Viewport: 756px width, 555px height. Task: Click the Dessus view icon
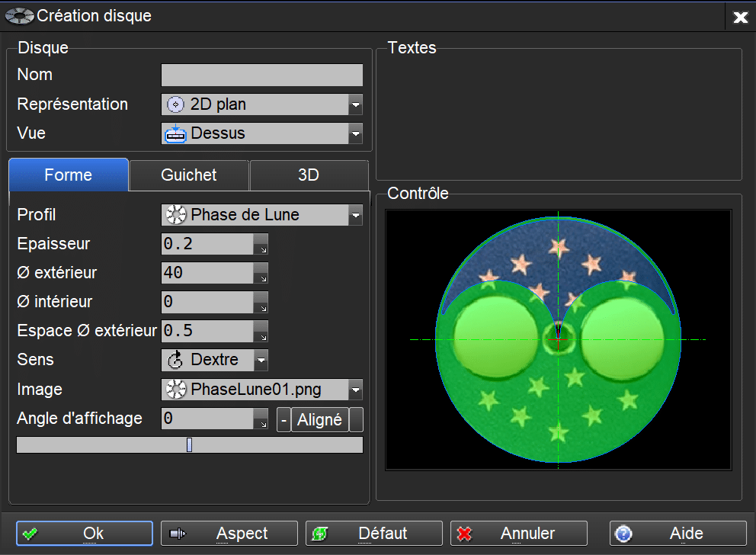(175, 133)
